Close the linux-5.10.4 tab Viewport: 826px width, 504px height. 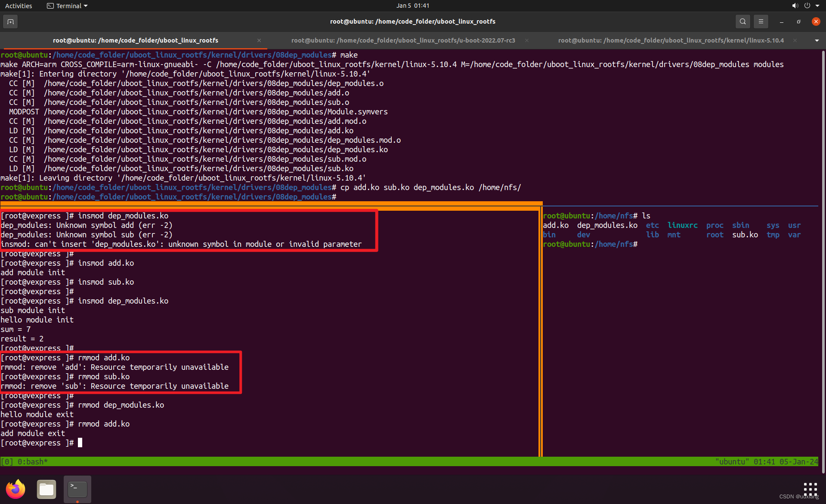click(795, 40)
